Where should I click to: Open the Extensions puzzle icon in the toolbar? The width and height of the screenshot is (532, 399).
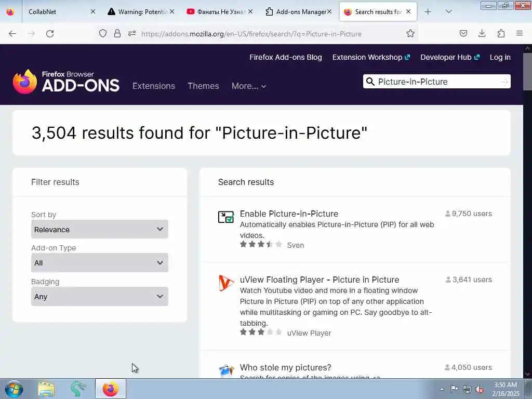point(501,33)
